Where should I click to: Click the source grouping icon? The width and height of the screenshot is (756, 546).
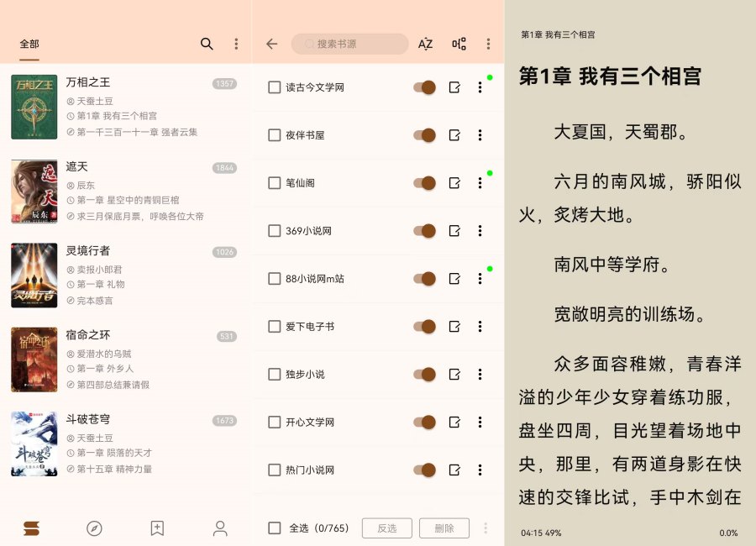coord(459,44)
